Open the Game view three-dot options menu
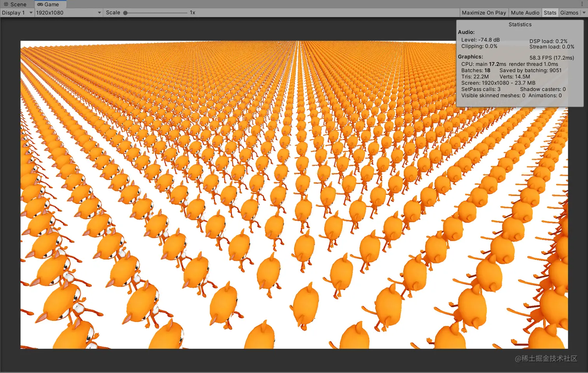The height and width of the screenshot is (373, 588). [582, 4]
